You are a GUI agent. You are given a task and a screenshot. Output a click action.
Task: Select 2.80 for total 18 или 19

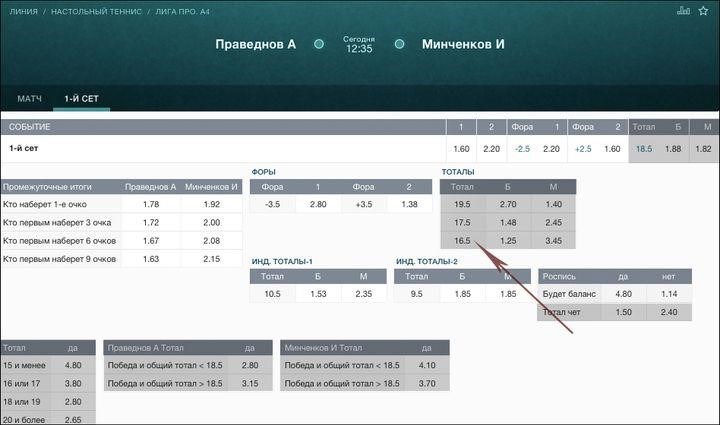click(73, 402)
